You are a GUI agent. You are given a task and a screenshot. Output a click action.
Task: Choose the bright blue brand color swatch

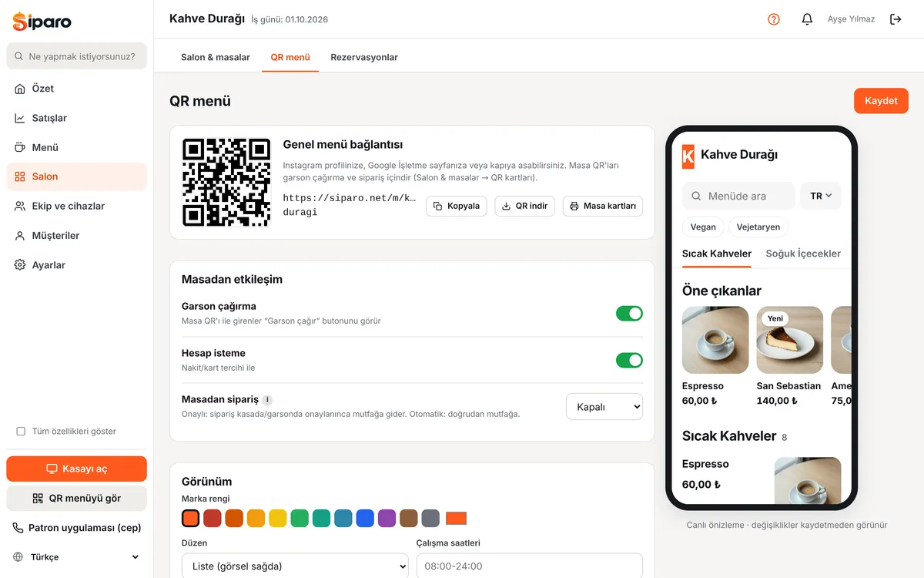(x=365, y=518)
